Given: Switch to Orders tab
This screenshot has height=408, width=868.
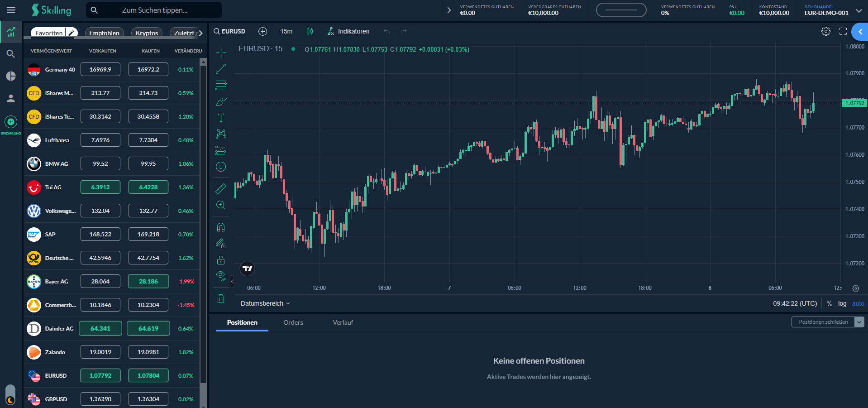Looking at the screenshot, I should [x=293, y=322].
